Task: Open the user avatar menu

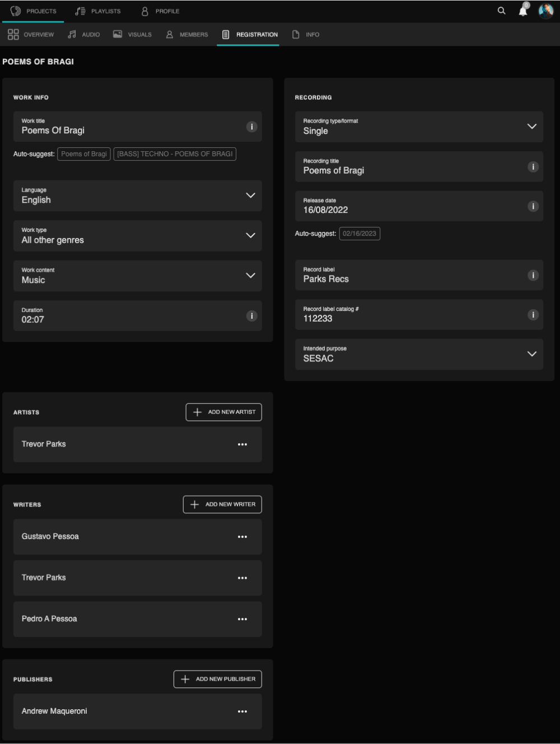Action: pos(545,11)
